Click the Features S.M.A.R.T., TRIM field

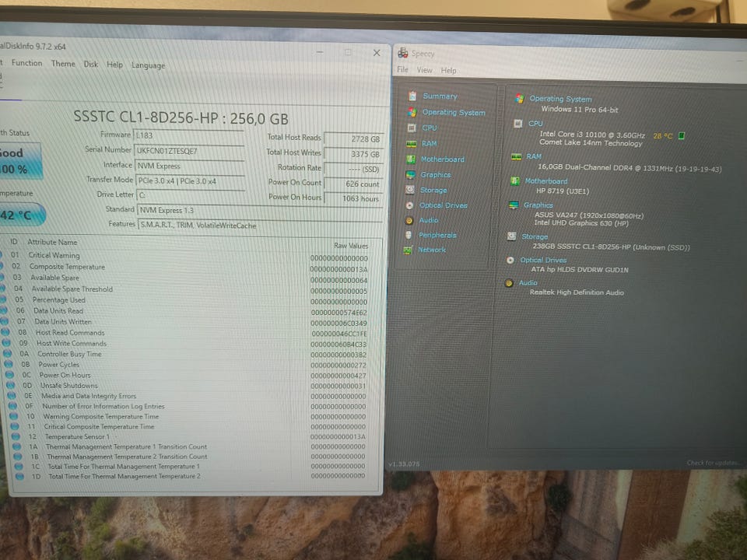click(261, 226)
